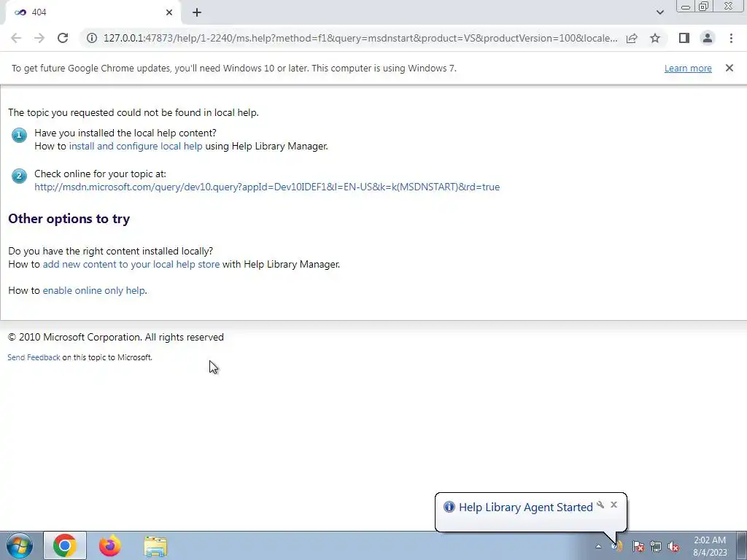
Task: Open the taskbar clock showing 2:02 AM
Action: 710,546
